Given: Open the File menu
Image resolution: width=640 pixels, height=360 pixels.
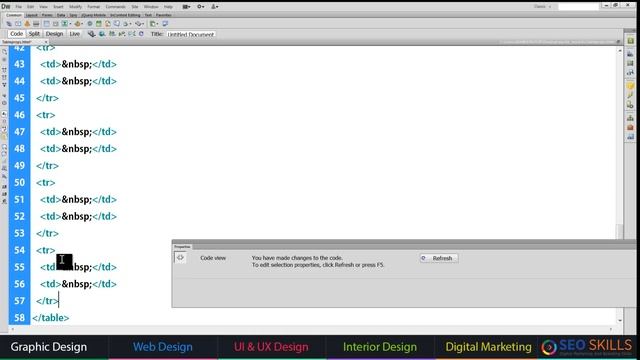Looking at the screenshot, I should [19, 7].
